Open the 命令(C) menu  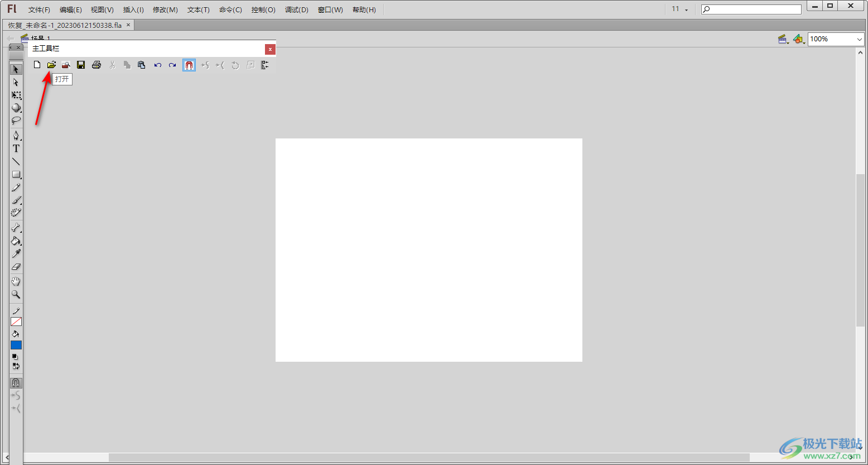(230, 9)
